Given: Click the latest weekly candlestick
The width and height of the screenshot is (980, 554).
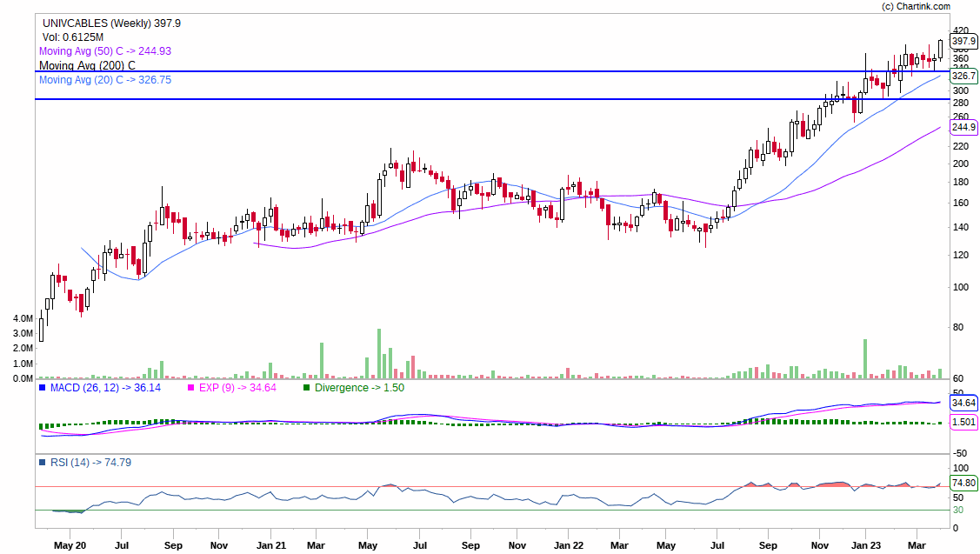Looking at the screenshot, I should click(940, 50).
